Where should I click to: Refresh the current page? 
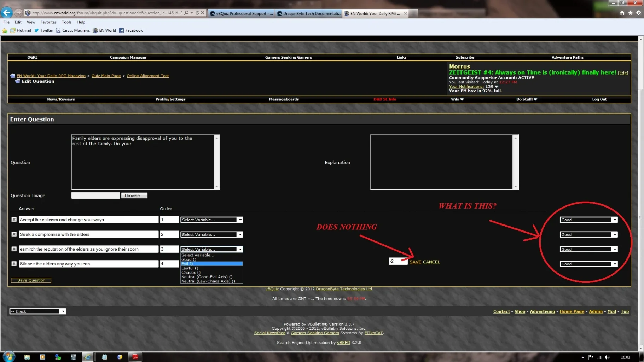click(197, 12)
